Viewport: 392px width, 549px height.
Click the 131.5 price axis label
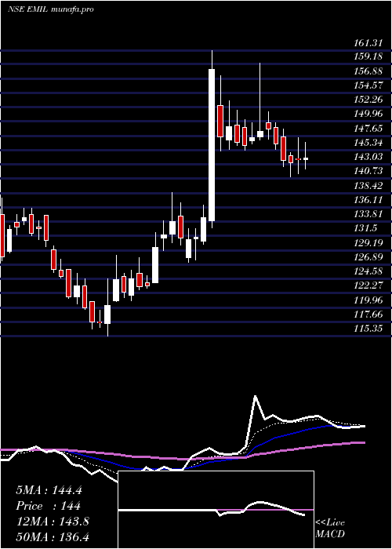[366, 228]
